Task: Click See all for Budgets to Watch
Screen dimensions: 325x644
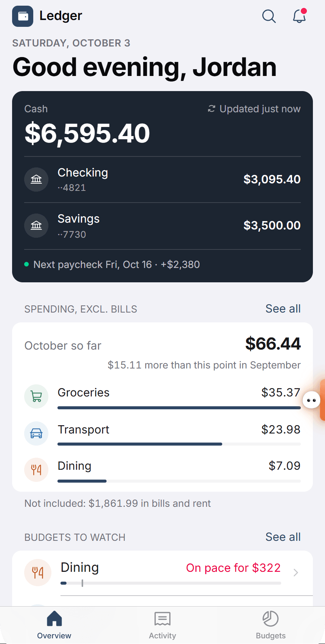Action: 283,537
